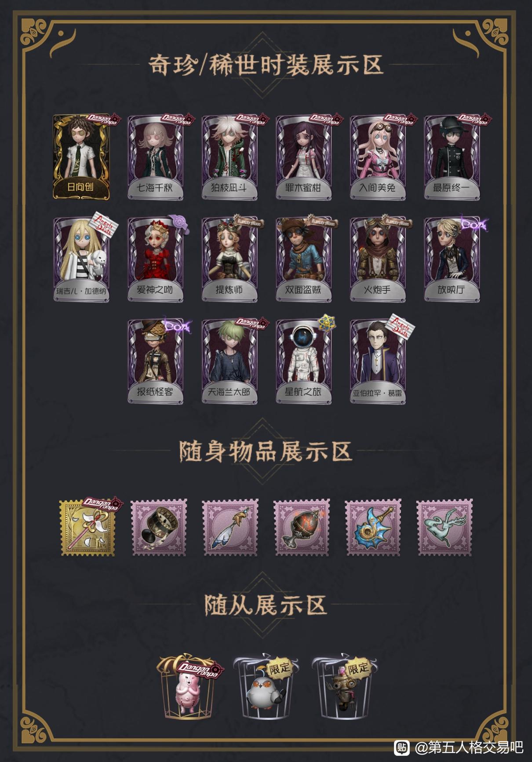Choose the dark orb goblet accessory stamp
This screenshot has height=762, width=532.
pos(302,527)
